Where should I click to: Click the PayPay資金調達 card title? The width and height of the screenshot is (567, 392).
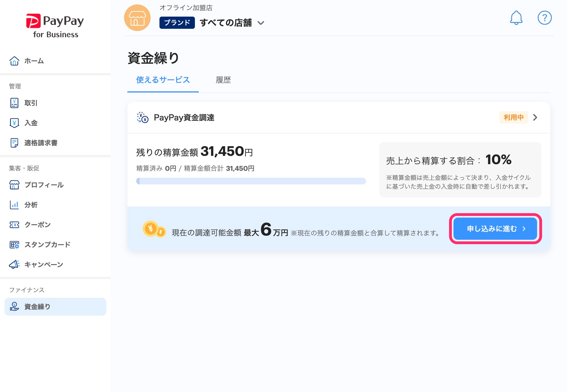(184, 118)
